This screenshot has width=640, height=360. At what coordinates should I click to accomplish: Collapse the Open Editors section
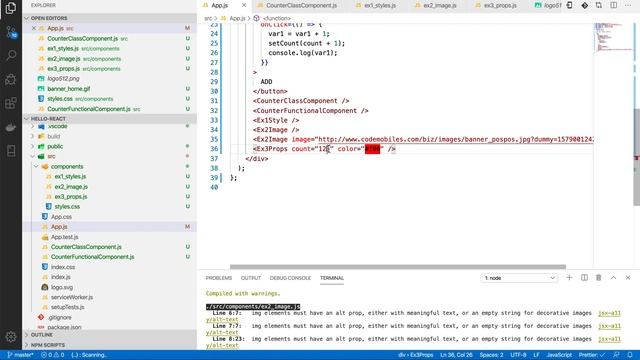109,18
